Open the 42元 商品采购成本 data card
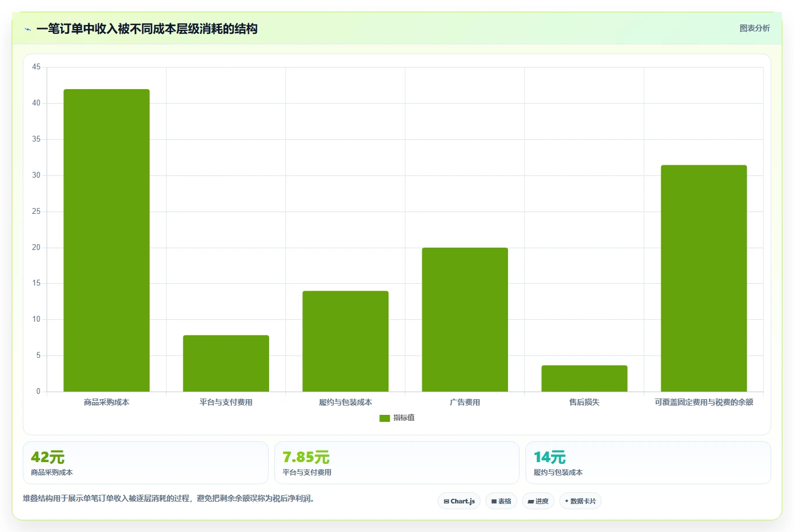Screen dimensions: 794x532 tap(146, 463)
